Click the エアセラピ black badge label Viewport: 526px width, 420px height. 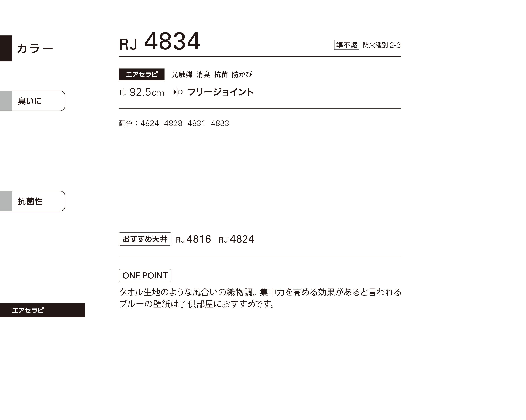(x=142, y=74)
